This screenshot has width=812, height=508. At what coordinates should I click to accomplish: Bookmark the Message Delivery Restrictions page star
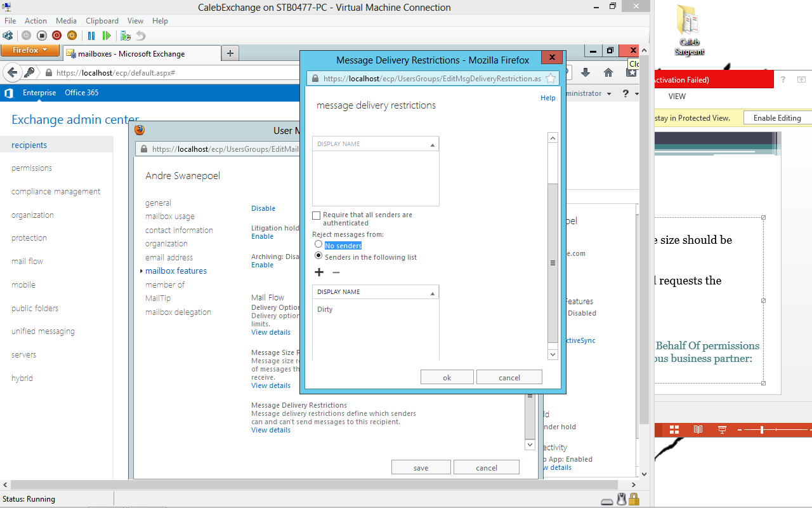point(551,78)
